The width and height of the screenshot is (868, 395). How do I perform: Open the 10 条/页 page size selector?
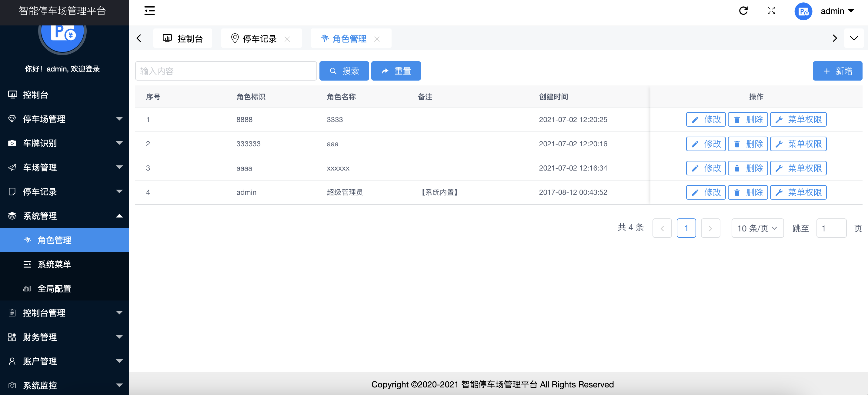[757, 228]
